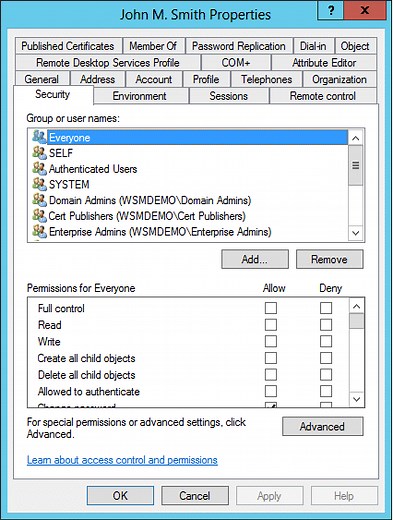Open the Profile tab
393x520 pixels.
[x=206, y=79]
